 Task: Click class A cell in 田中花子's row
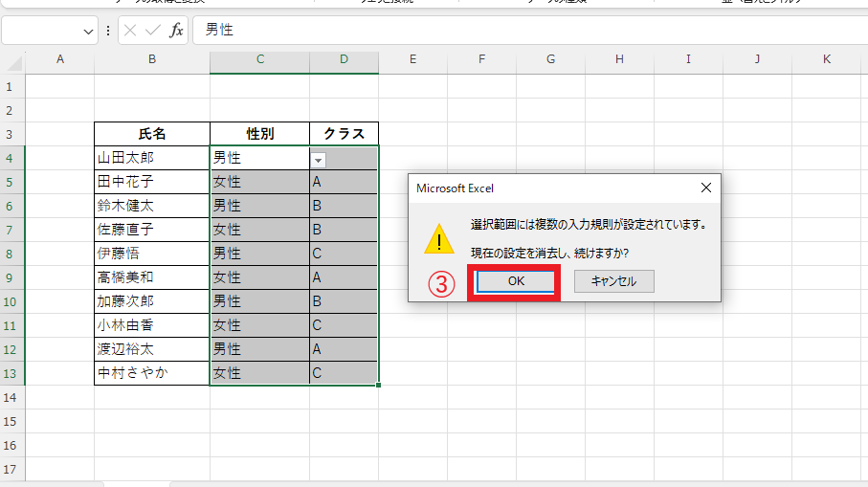pyautogui.click(x=345, y=182)
